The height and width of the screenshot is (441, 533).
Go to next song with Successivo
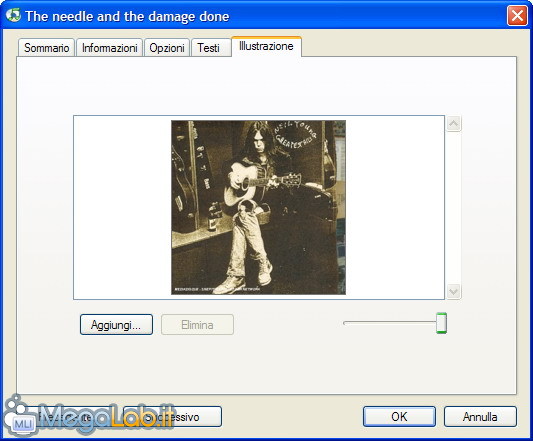pyautogui.click(x=172, y=417)
